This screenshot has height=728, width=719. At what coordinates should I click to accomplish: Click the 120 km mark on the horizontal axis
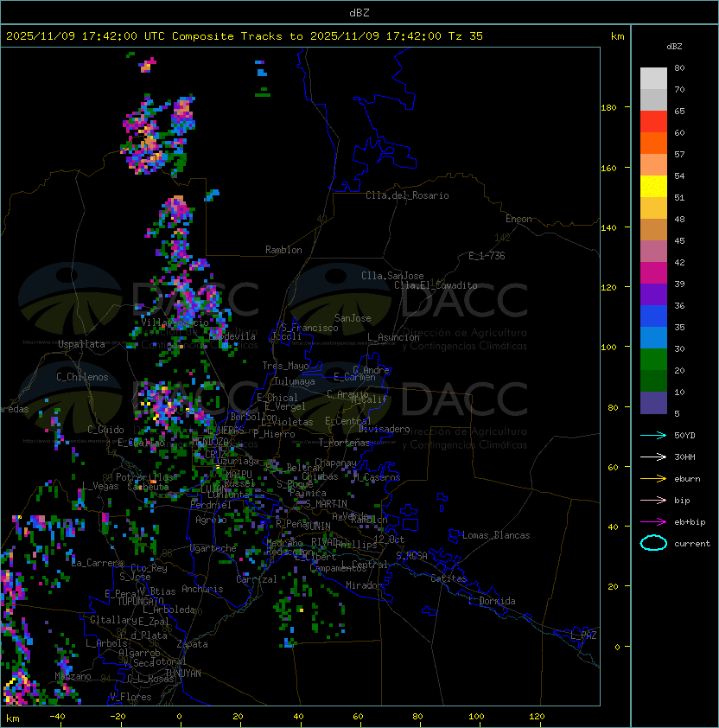537,717
